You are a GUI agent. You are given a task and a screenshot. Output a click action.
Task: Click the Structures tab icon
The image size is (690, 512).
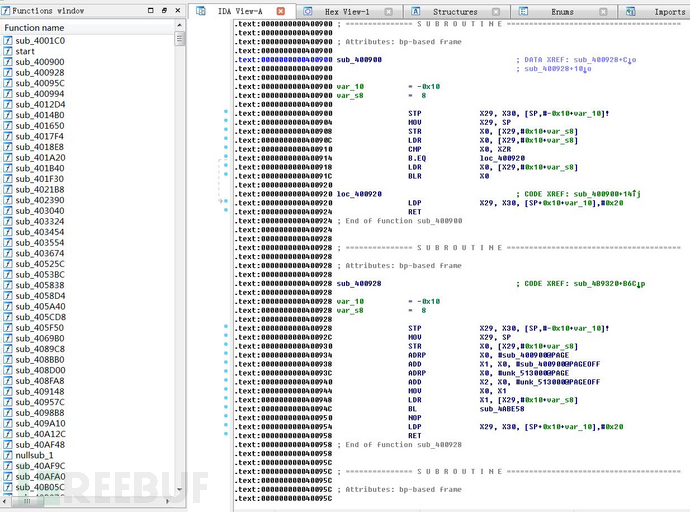[x=415, y=11]
